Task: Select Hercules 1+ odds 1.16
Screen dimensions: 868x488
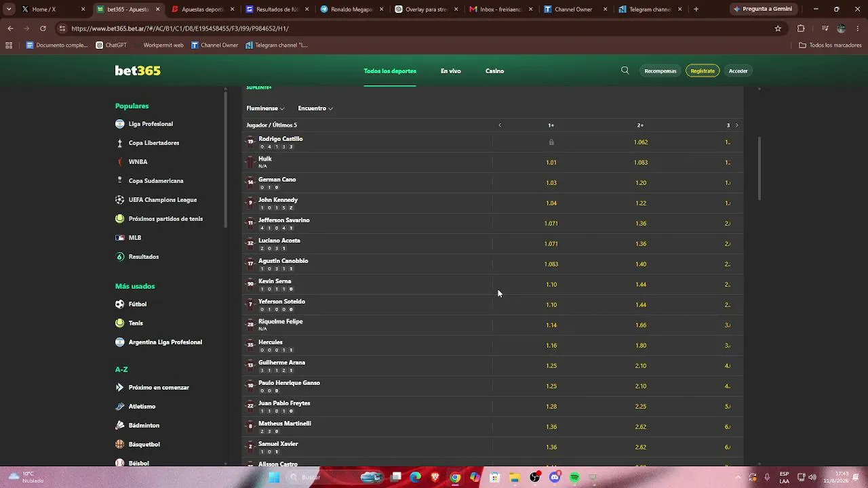Action: 551,346
